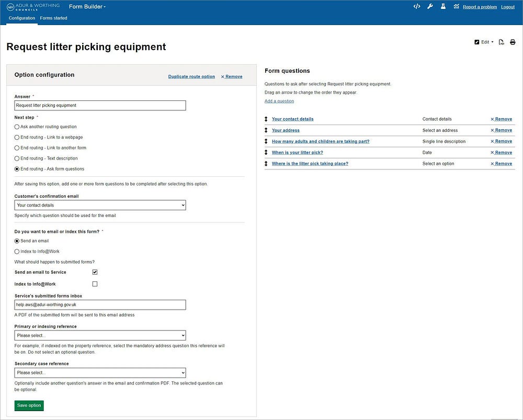
Task: Choose End routing - Link to a webpage
Action: pos(16,137)
